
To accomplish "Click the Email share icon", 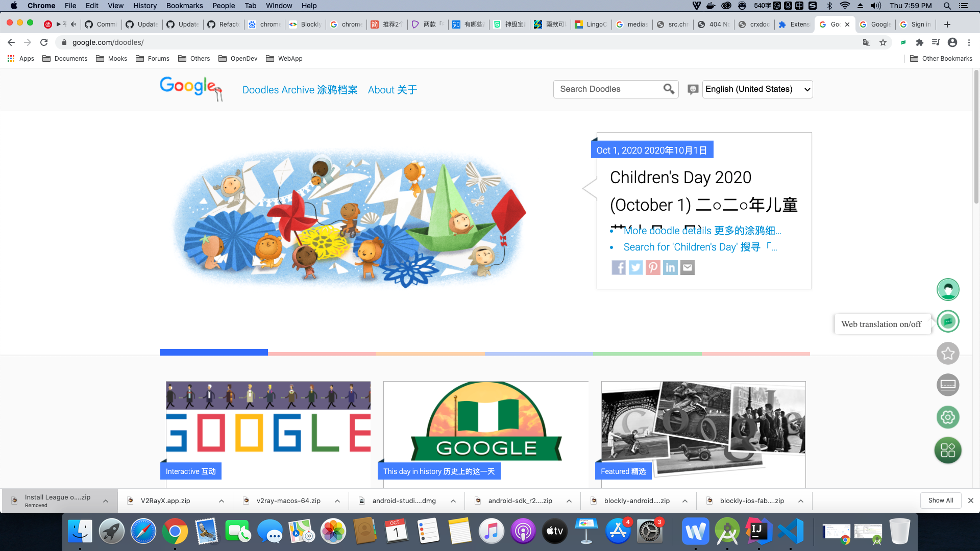I will [x=687, y=267].
